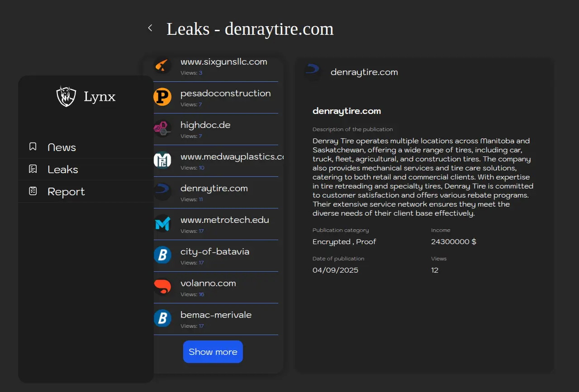Click the document icon next to Leaks
The image size is (579, 392).
coord(33,169)
